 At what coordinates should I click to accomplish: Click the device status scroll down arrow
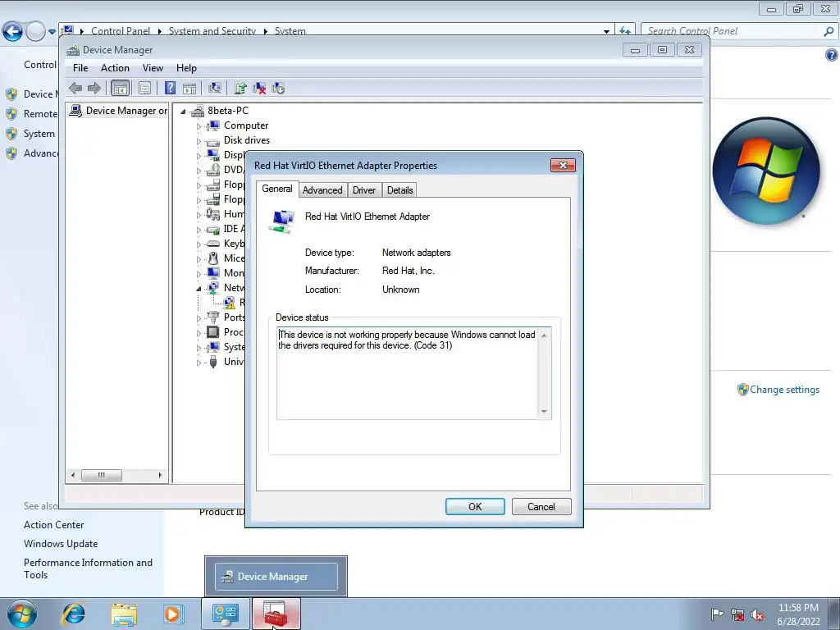[544, 412]
